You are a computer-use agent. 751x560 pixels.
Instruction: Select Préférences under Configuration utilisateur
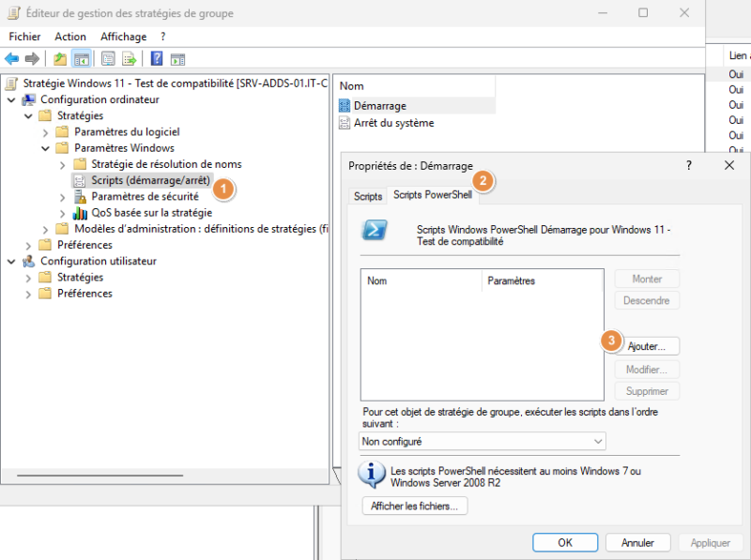[84, 294]
